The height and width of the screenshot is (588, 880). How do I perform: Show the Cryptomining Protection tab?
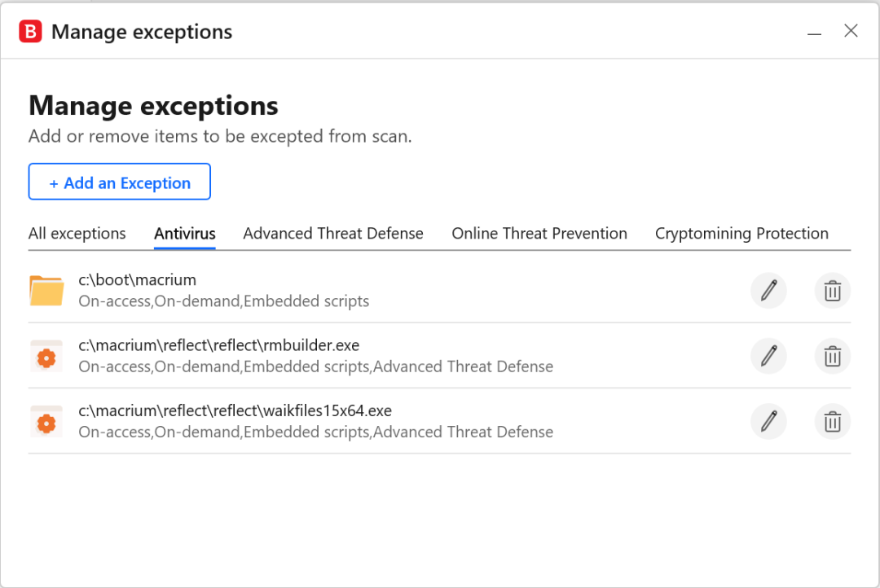pos(741,234)
